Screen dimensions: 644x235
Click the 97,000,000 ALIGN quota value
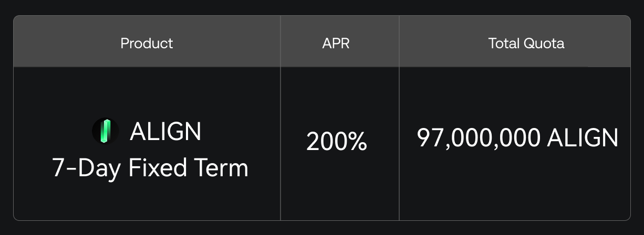517,138
